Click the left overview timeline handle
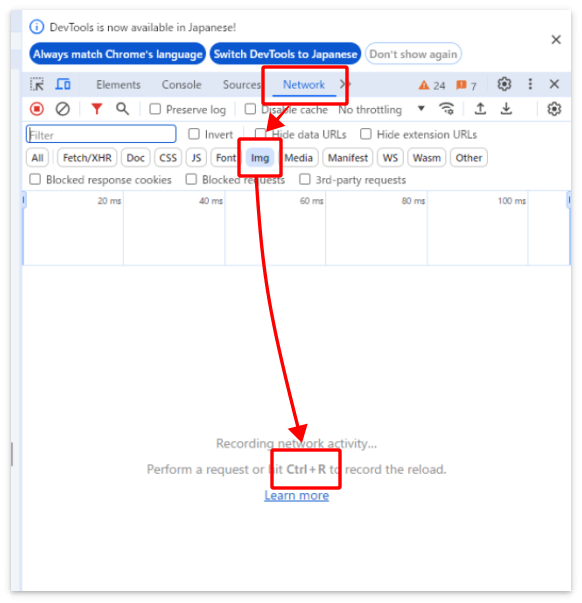Viewport: 582px width, 603px height. tap(24, 200)
